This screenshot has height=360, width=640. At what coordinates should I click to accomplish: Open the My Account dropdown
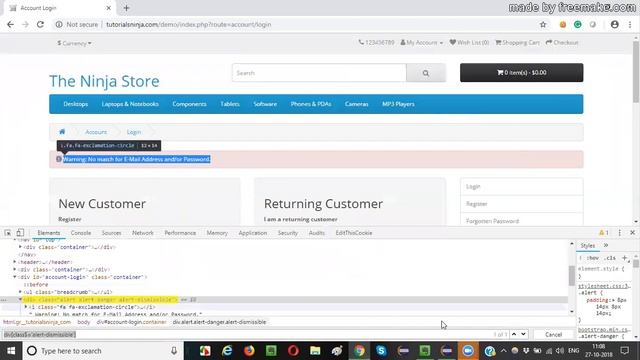(421, 42)
